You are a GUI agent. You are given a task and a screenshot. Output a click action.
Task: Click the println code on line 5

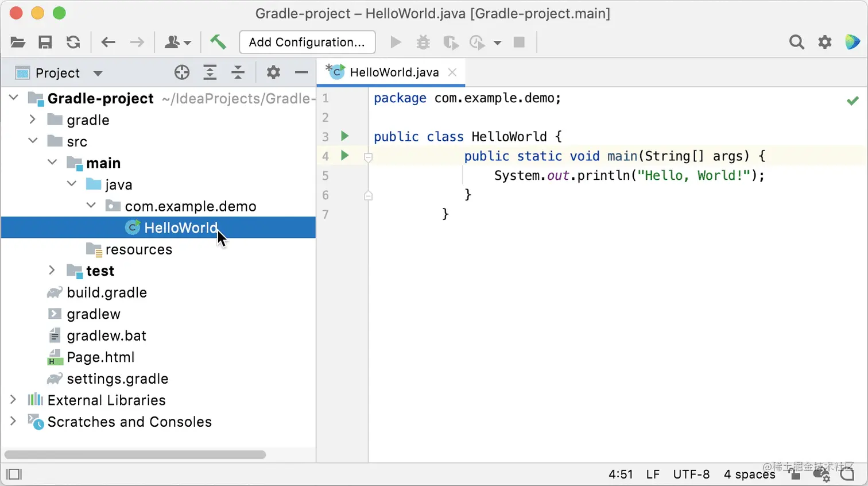click(x=629, y=175)
